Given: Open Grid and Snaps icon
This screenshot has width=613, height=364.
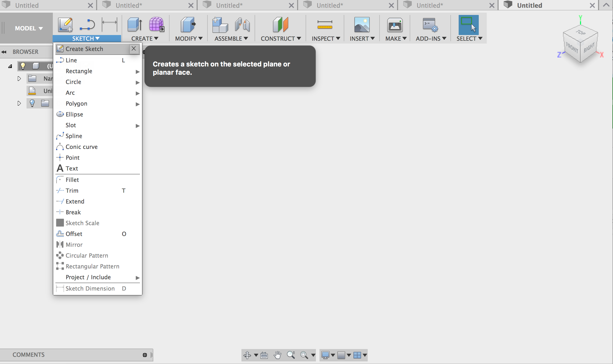Looking at the screenshot, I should pyautogui.click(x=341, y=355).
